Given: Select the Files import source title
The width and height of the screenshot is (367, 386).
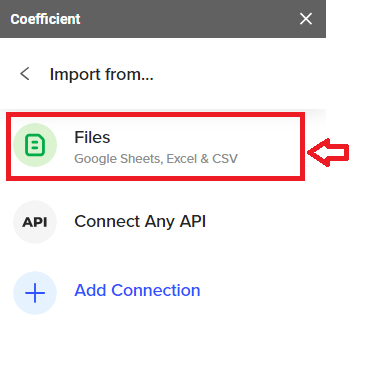Looking at the screenshot, I should click(x=92, y=137).
